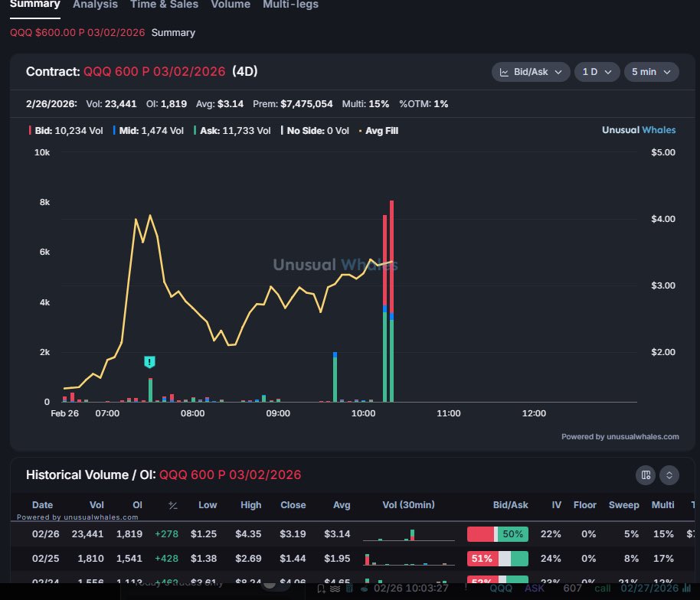Select the 02/25 date cell
The image size is (700, 600).
click(x=45, y=559)
